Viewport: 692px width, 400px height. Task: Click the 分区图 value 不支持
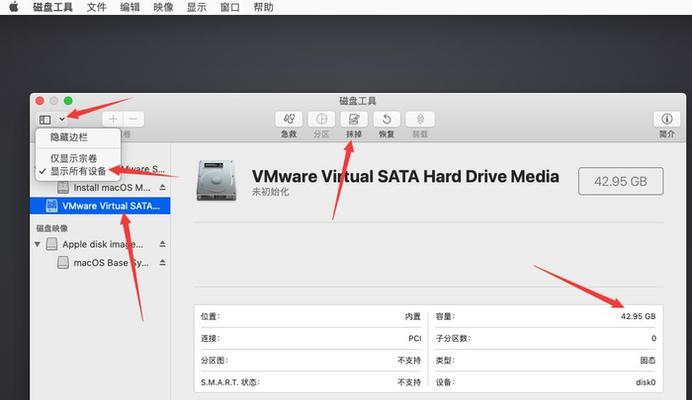409,360
